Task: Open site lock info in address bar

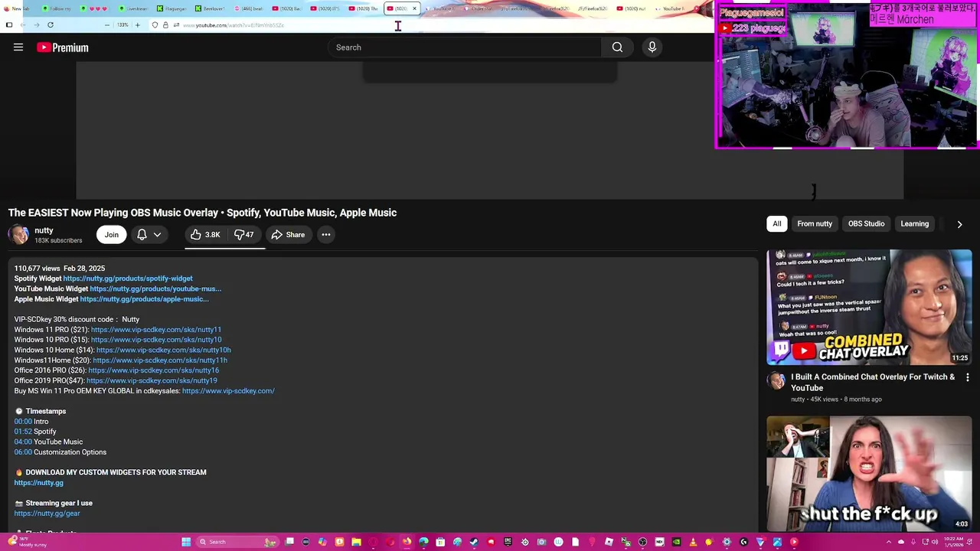Action: (x=165, y=25)
